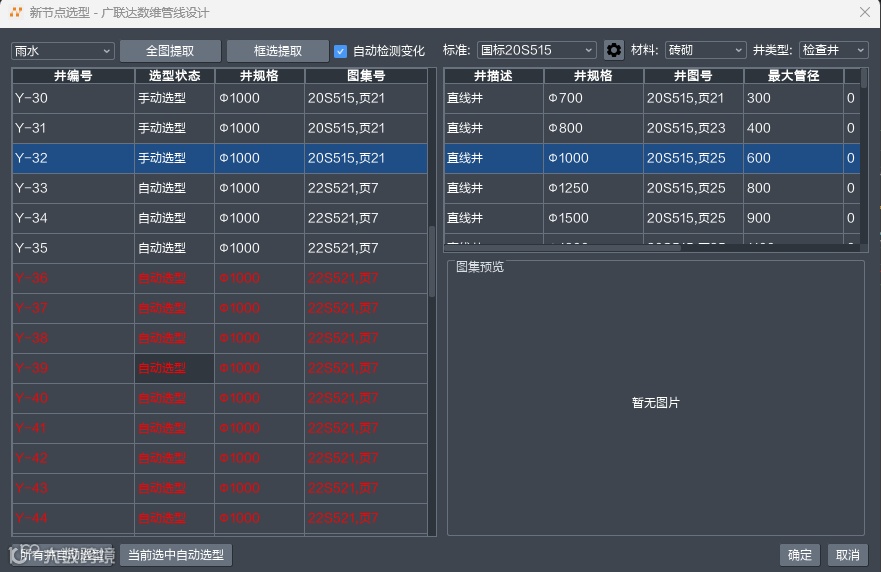Click the 300 max pipe diameter cell
881x572 pixels.
pyautogui.click(x=793, y=98)
